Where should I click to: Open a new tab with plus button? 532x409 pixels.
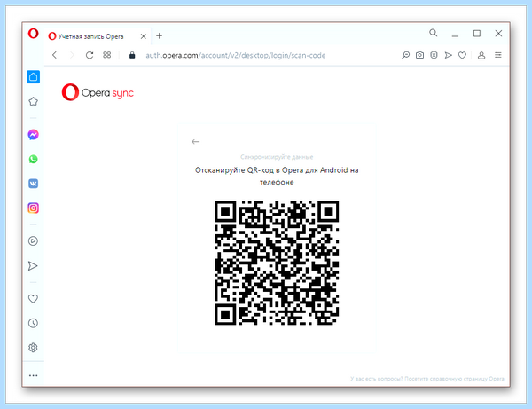point(159,36)
